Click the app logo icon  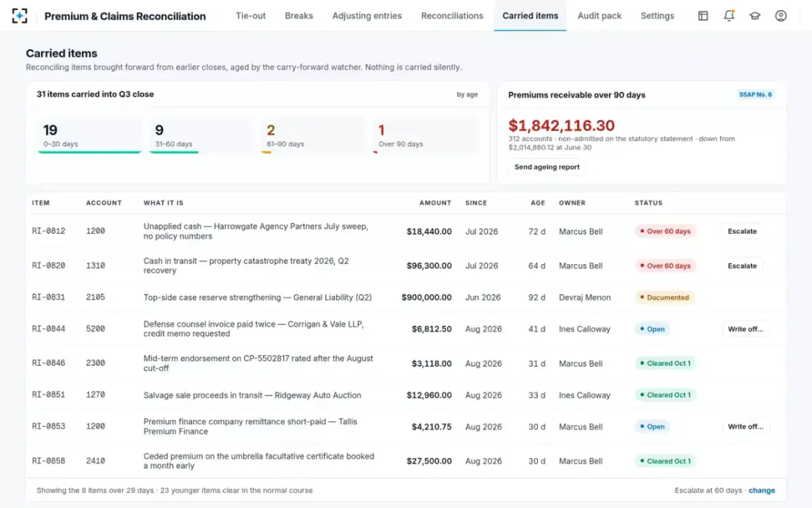pyautogui.click(x=20, y=16)
